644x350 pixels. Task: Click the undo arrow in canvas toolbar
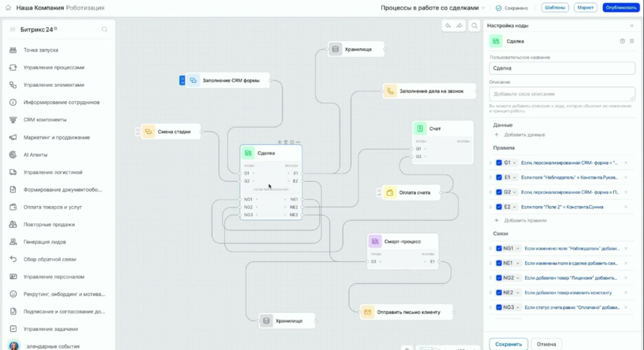click(x=448, y=26)
